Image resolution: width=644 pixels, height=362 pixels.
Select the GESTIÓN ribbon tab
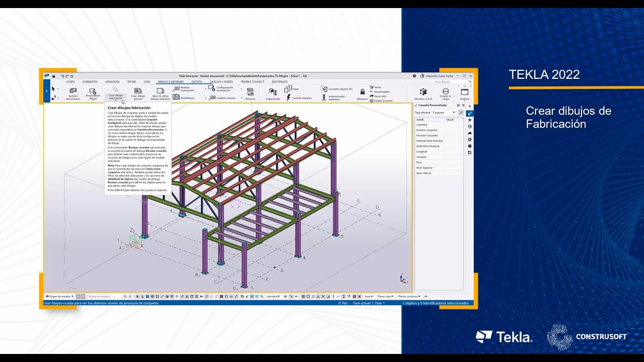[x=197, y=81]
